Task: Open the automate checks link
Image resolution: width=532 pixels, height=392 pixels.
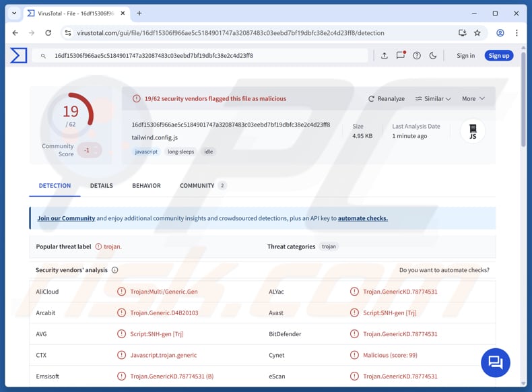Action: (362, 218)
